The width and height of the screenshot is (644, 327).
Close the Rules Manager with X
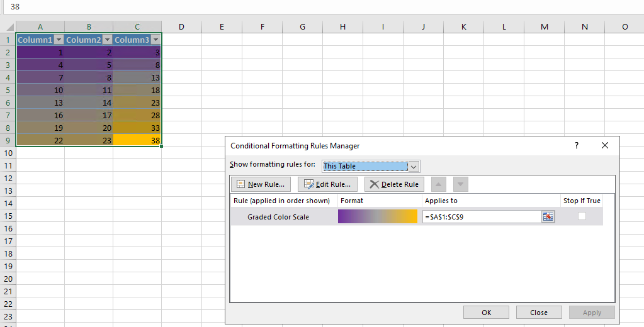[604, 145]
